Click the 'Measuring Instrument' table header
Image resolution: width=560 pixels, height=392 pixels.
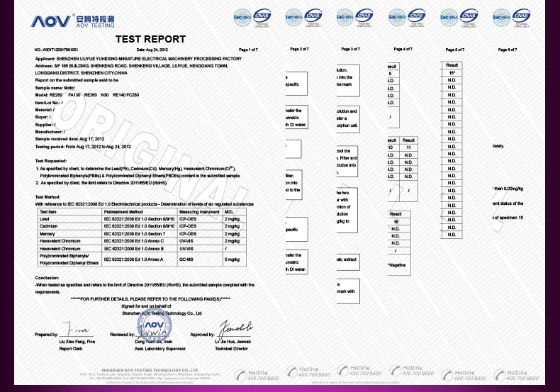click(x=200, y=212)
